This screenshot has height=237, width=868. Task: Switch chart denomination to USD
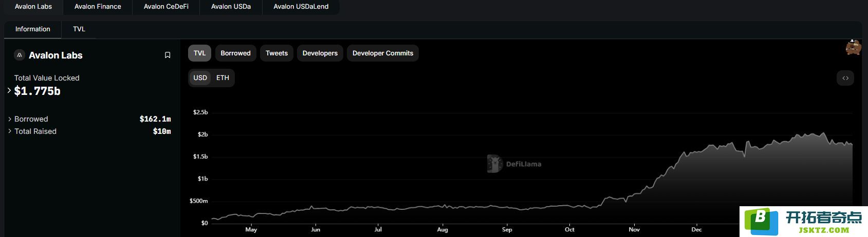[200, 78]
